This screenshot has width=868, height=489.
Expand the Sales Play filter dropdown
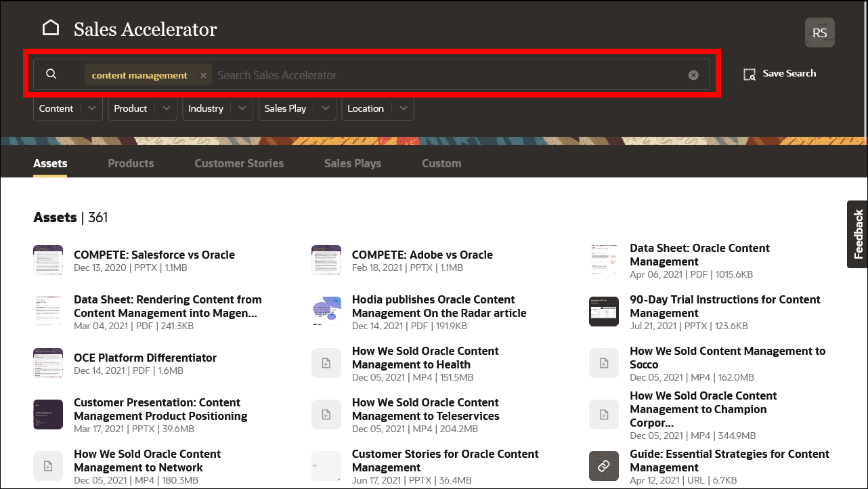pyautogui.click(x=297, y=108)
